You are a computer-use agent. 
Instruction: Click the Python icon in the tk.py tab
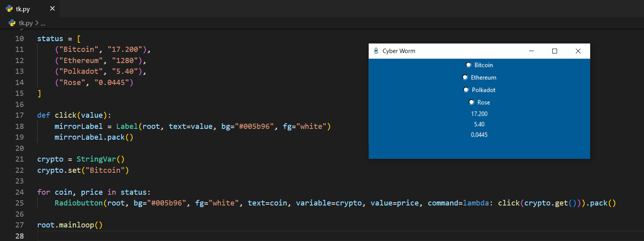(x=9, y=8)
